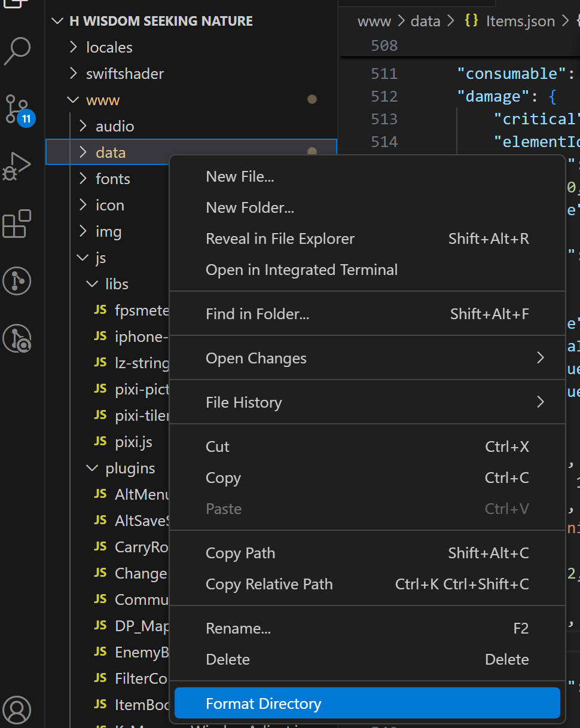Open the ItemBoo plugin file

(142, 705)
